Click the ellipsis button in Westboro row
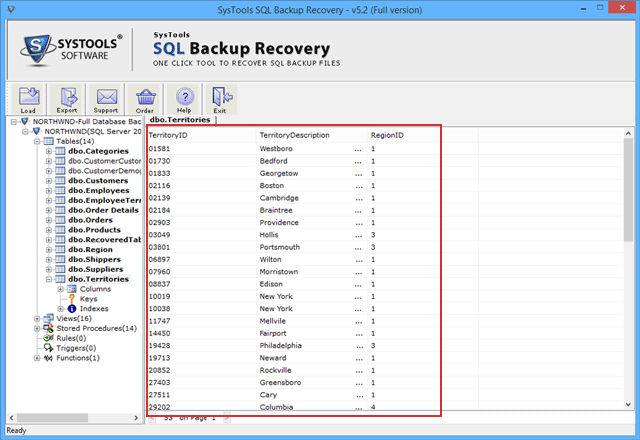Screen dimensions: 640x440 (x=358, y=149)
